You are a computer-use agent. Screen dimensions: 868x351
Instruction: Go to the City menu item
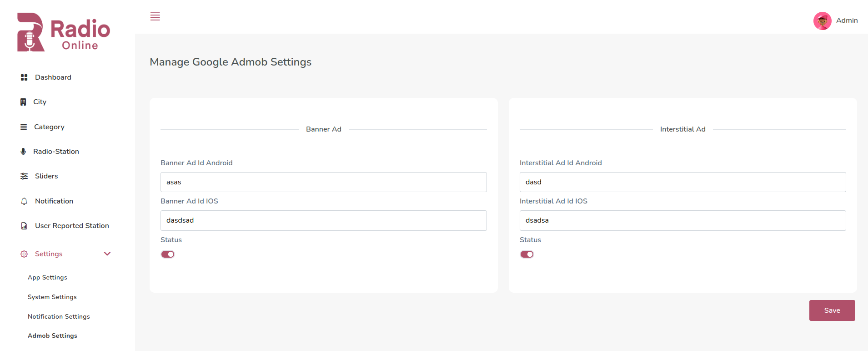[40, 102]
